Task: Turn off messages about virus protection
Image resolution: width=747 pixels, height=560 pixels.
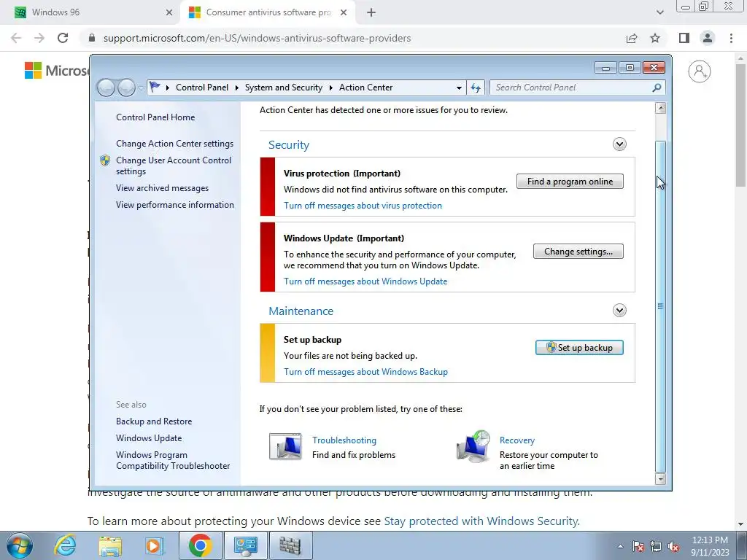Action: click(x=363, y=206)
